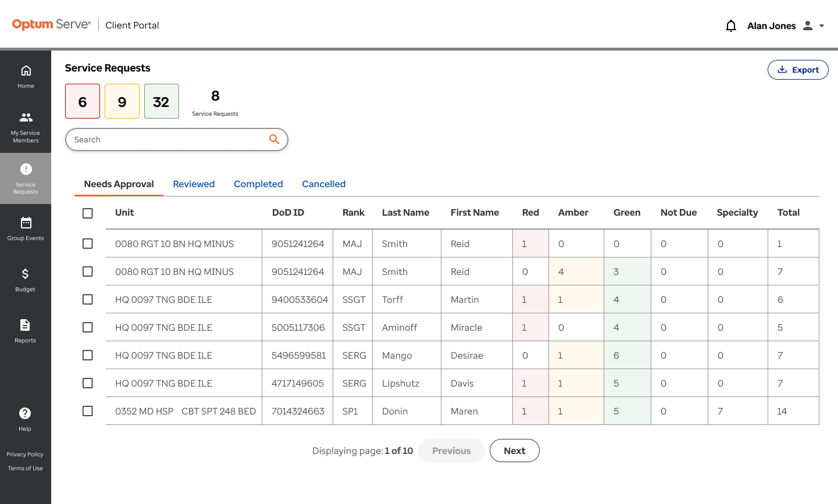838x504 pixels.
Task: Toggle the select-all checkbox in the header
Action: pyautogui.click(x=88, y=213)
